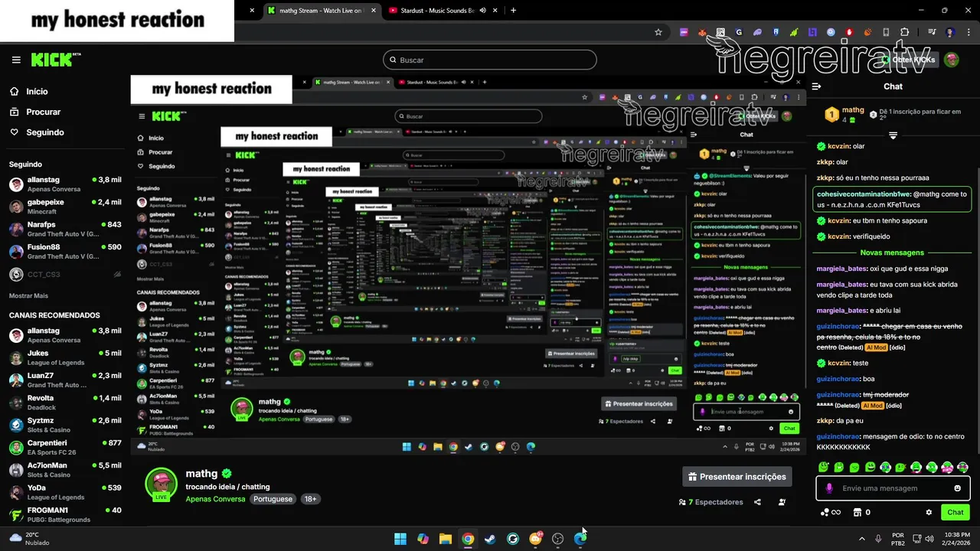This screenshot has width=980, height=551.
Task: Expand Mostrar Mais in the sidebar
Action: point(28,295)
